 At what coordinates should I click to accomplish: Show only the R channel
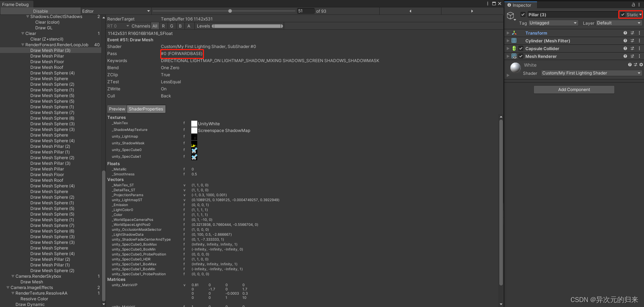tap(163, 26)
